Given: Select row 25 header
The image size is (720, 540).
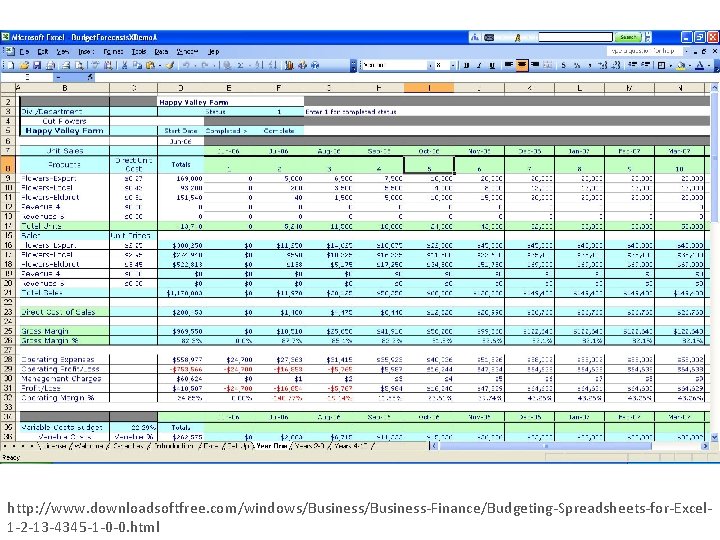Looking at the screenshot, I should [8, 331].
